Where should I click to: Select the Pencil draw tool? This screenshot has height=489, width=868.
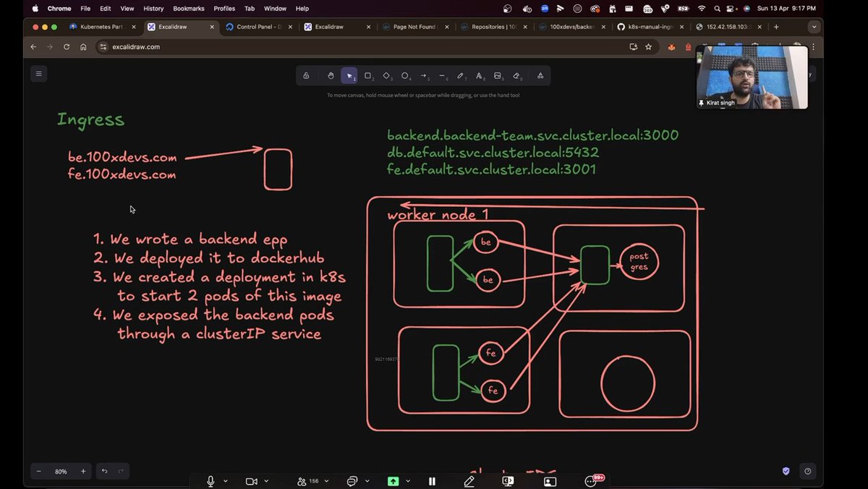461,75
